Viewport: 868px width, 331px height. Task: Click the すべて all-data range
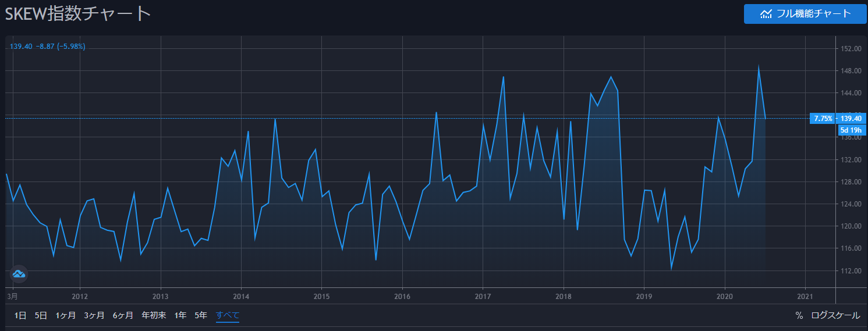point(228,315)
